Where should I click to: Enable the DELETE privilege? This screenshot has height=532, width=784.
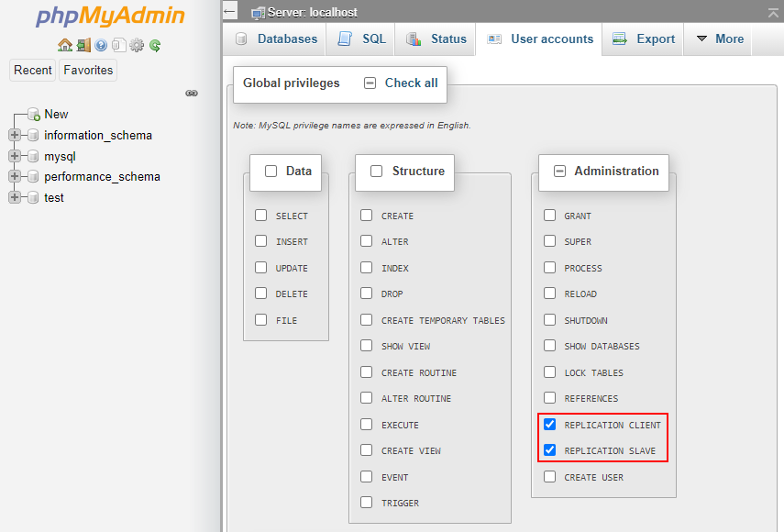pos(261,293)
